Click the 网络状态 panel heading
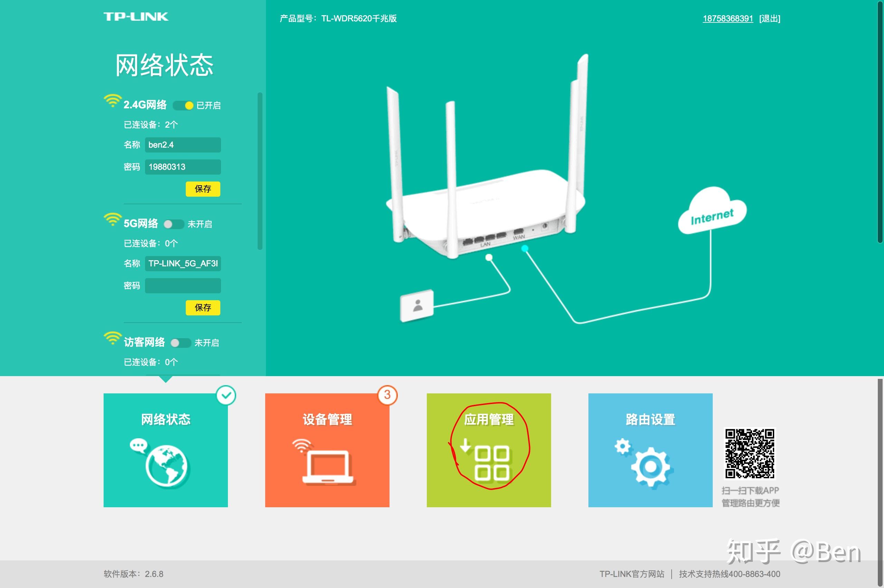 [x=164, y=65]
